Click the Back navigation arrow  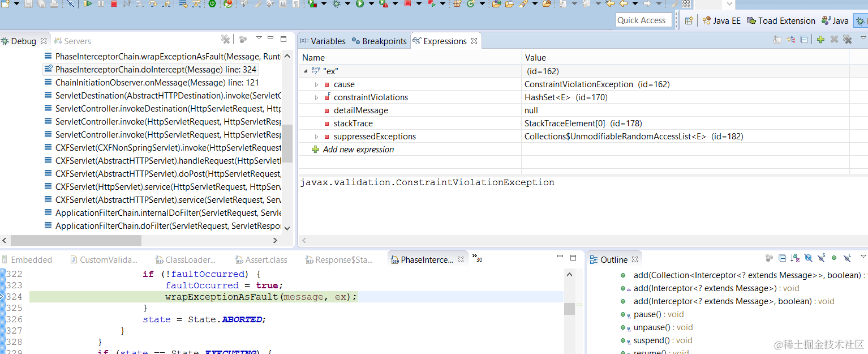623,3
